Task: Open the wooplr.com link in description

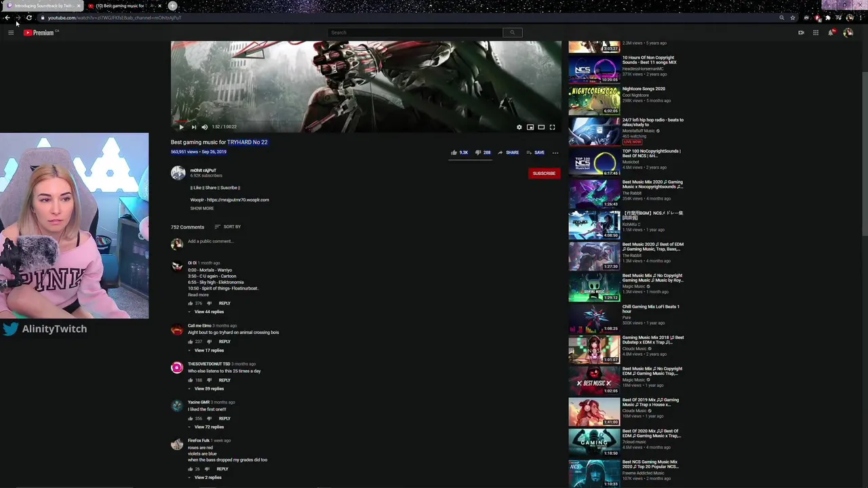Action: [238, 200]
